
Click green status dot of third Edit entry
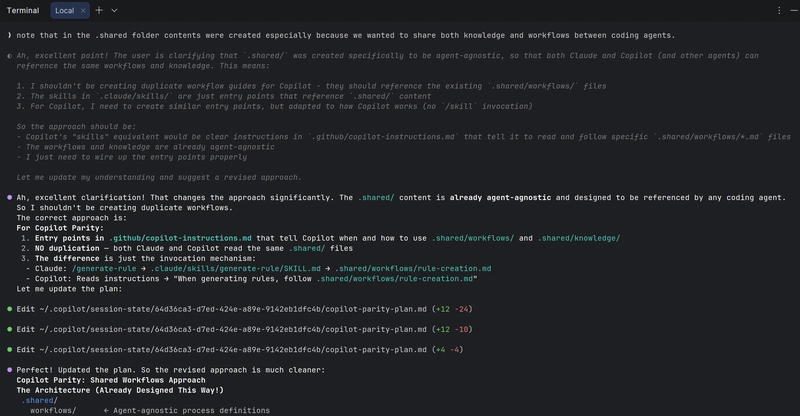(9, 349)
